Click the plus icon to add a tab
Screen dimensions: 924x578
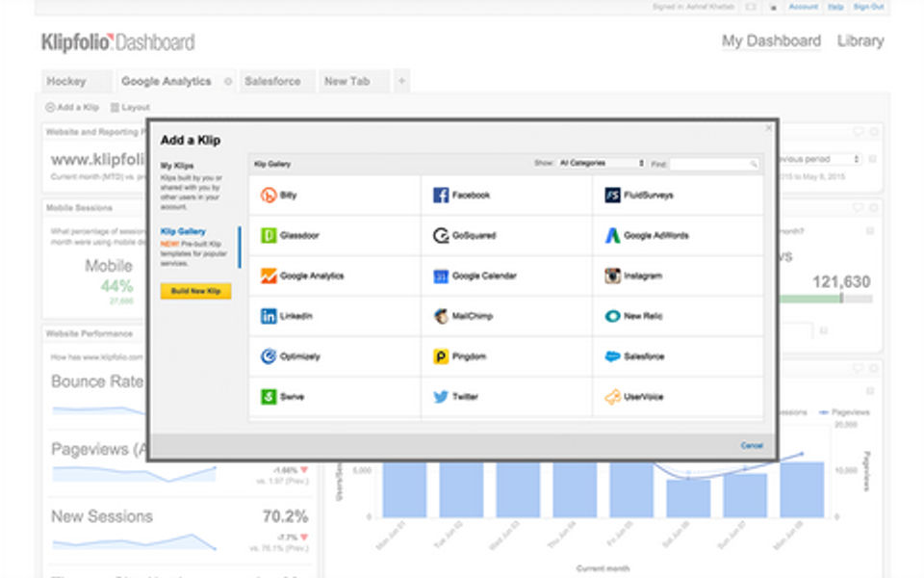[401, 81]
